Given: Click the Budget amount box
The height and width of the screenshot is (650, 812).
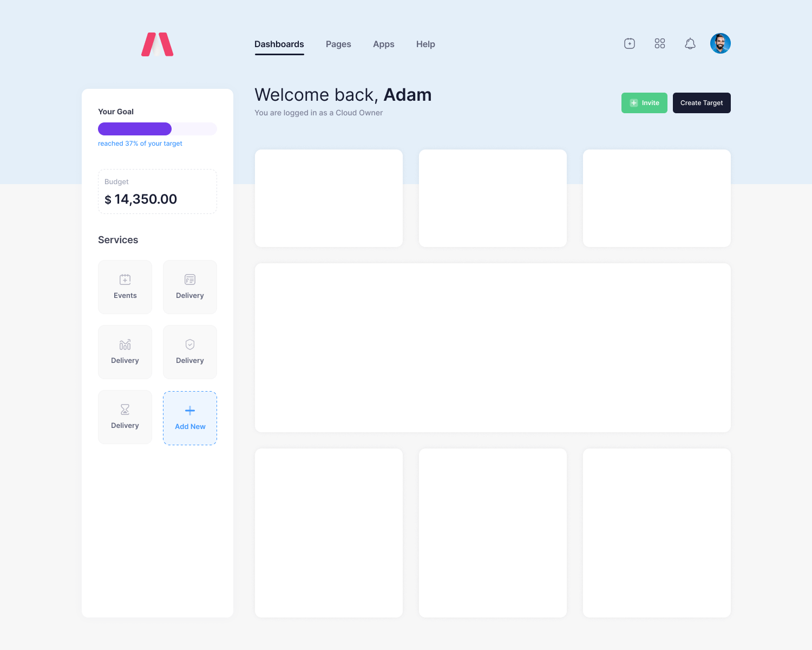Looking at the screenshot, I should pos(157,192).
